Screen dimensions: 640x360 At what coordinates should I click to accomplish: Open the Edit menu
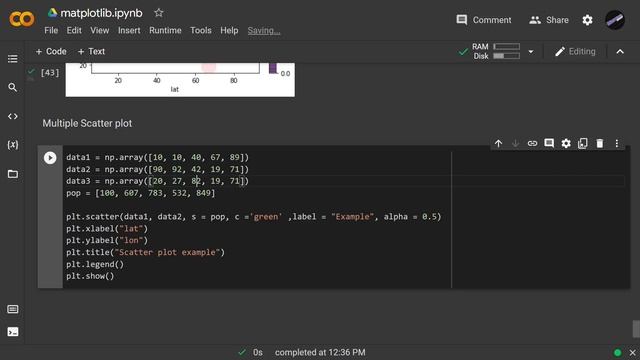pyautogui.click(x=74, y=30)
